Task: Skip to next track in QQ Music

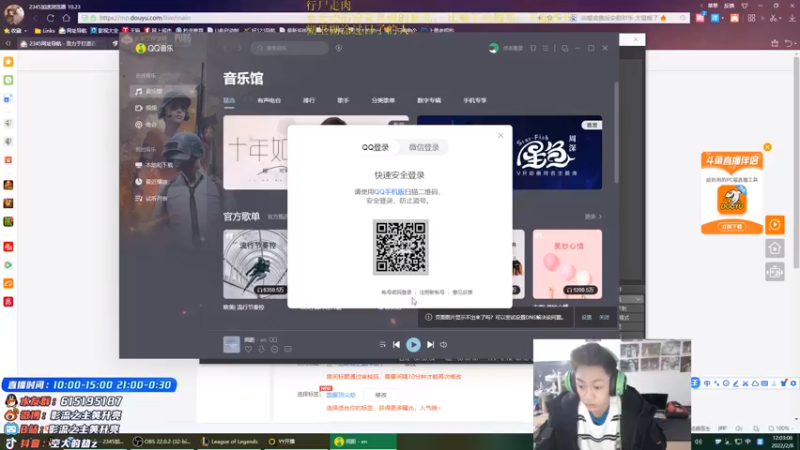Action: (431, 345)
